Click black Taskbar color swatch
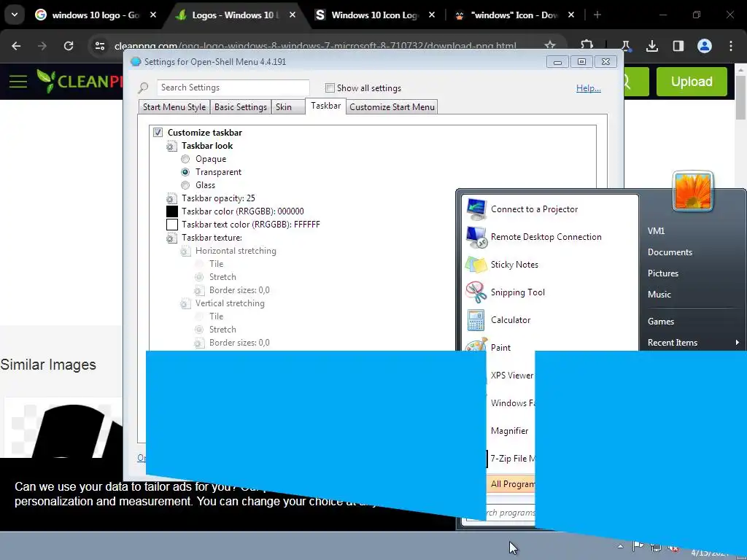 point(172,211)
